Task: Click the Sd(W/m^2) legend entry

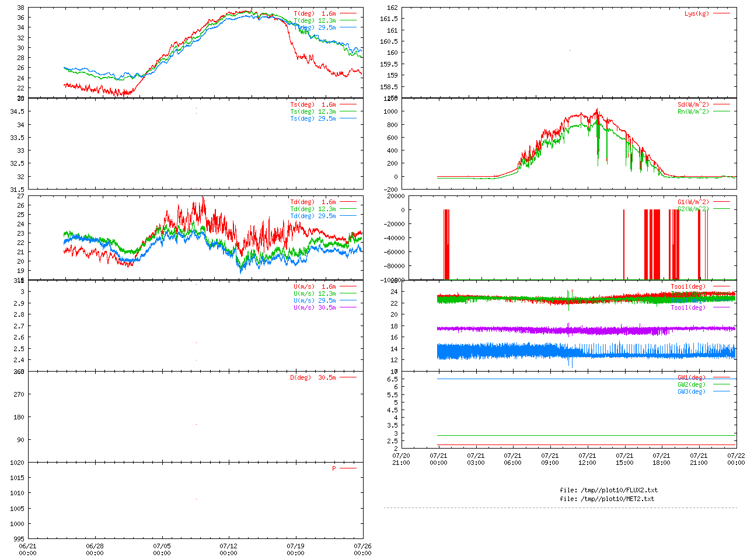Action: pyautogui.click(x=693, y=105)
